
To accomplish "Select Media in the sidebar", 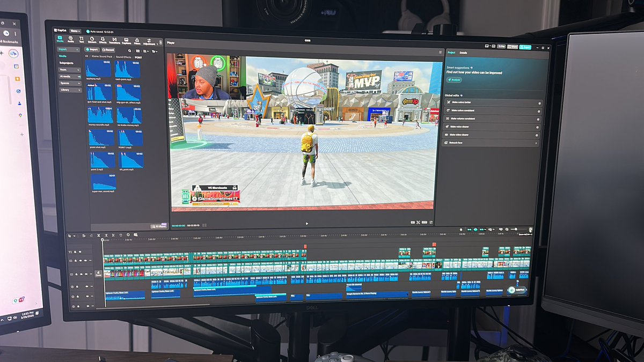I will point(63,56).
